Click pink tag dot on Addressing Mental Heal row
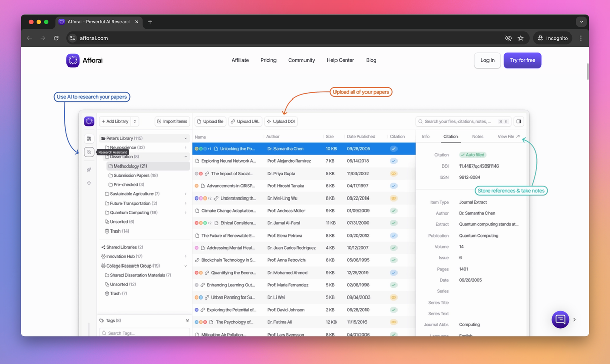 point(196,248)
